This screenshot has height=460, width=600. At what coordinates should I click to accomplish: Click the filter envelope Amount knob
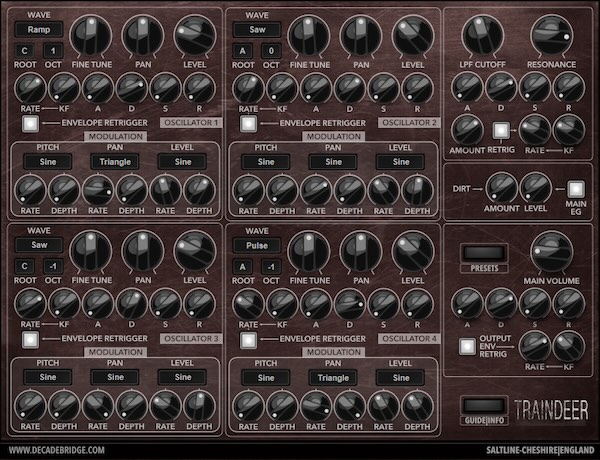(467, 130)
